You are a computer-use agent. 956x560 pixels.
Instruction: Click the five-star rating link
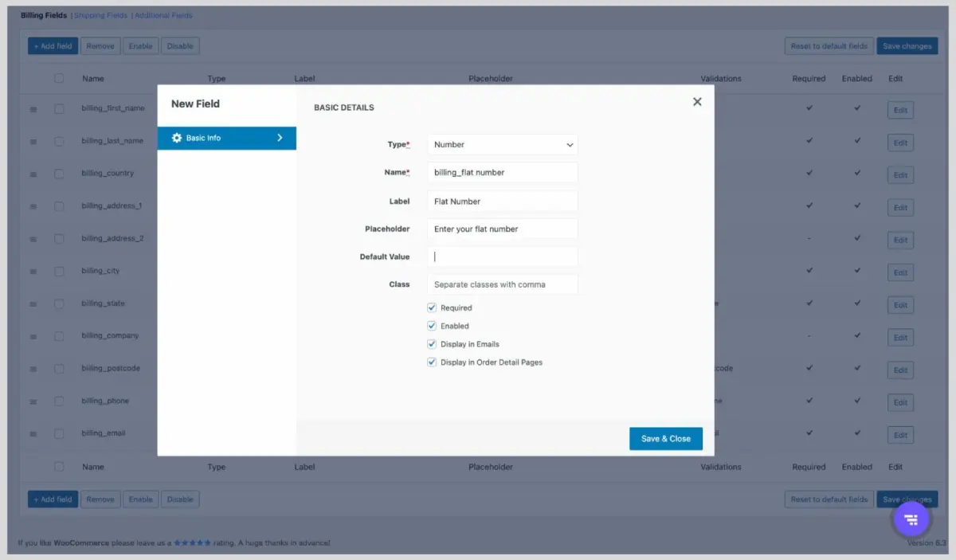pos(192,542)
